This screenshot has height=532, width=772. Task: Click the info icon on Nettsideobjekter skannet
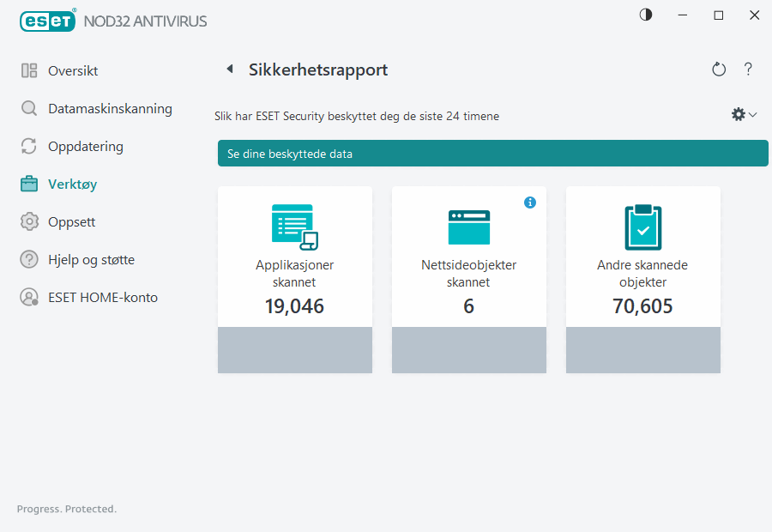[530, 203]
